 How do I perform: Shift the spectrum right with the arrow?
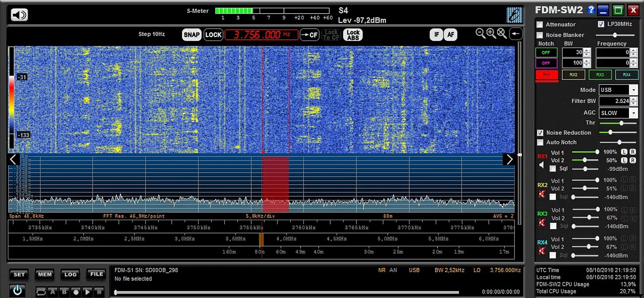(x=509, y=159)
